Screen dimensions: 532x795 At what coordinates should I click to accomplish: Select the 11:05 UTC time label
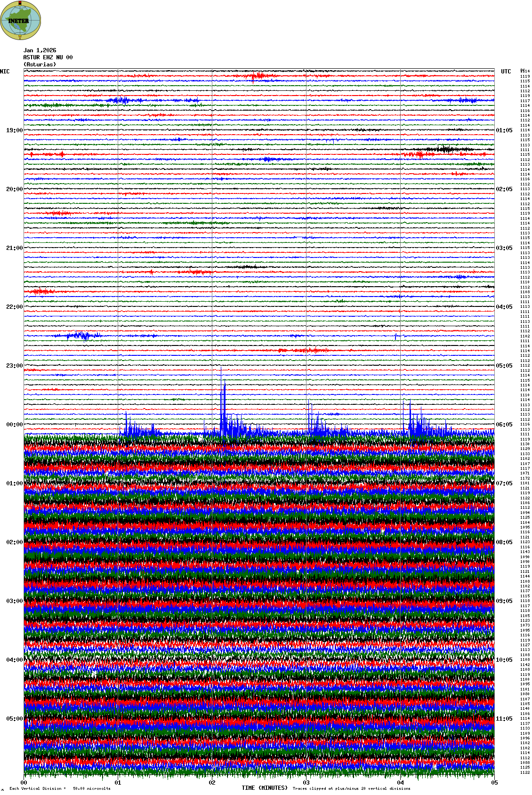[504, 719]
